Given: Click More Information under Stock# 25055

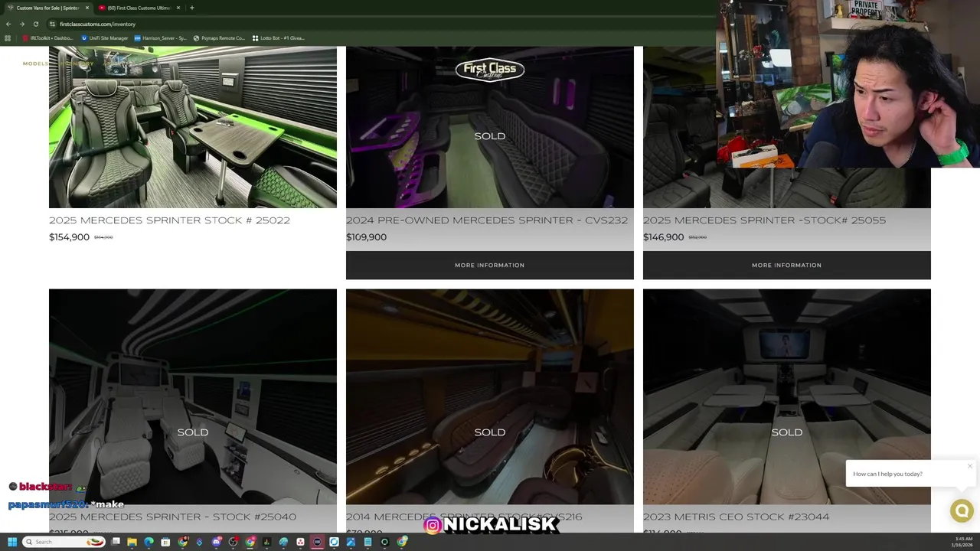Looking at the screenshot, I should 787,265.
